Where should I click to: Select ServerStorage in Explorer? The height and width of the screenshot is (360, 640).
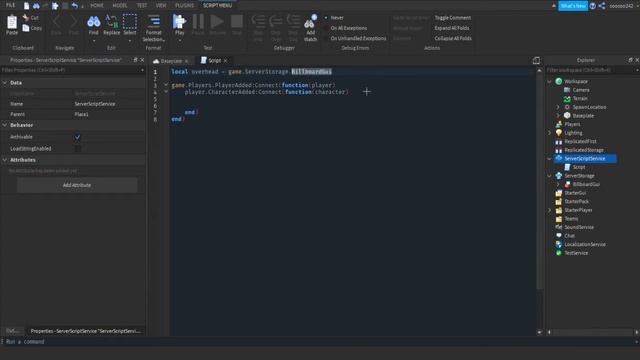coord(579,176)
